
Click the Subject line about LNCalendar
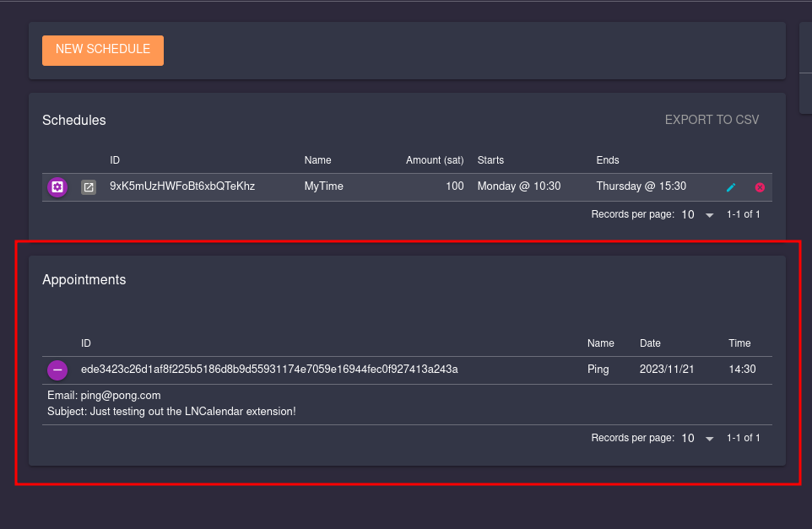pos(171,412)
